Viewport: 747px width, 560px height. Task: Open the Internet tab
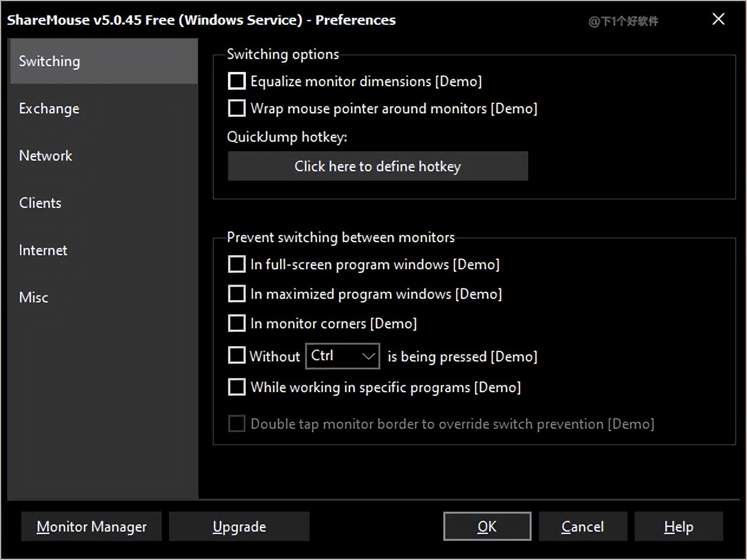pos(43,250)
